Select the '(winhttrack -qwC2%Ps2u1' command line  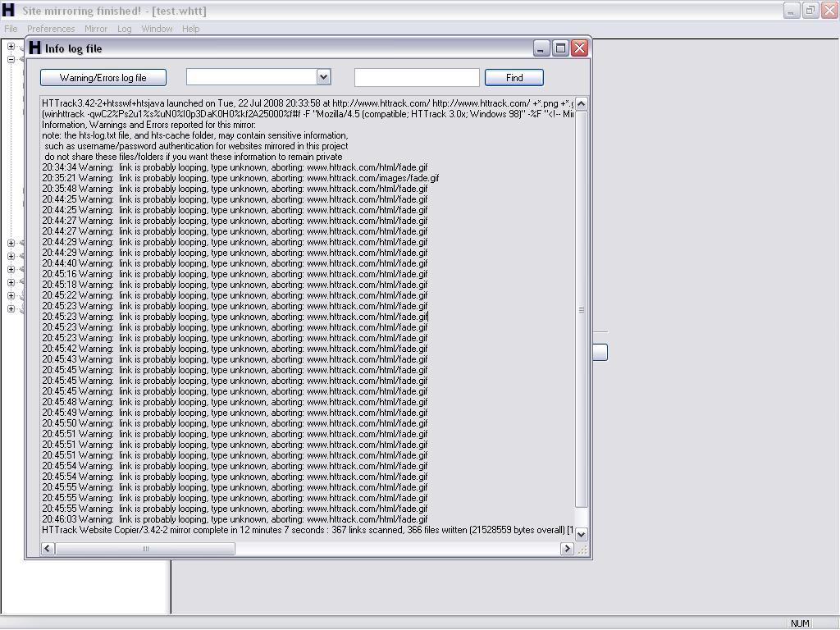[308, 114]
